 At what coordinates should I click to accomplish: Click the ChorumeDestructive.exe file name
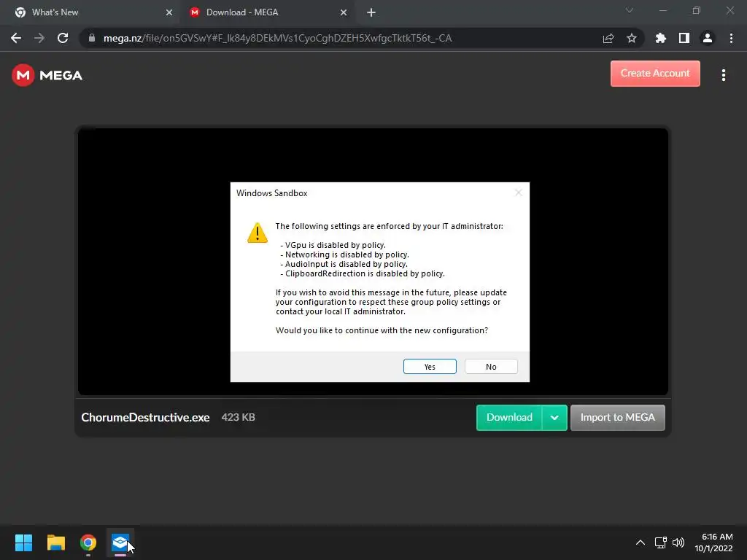pyautogui.click(x=145, y=418)
